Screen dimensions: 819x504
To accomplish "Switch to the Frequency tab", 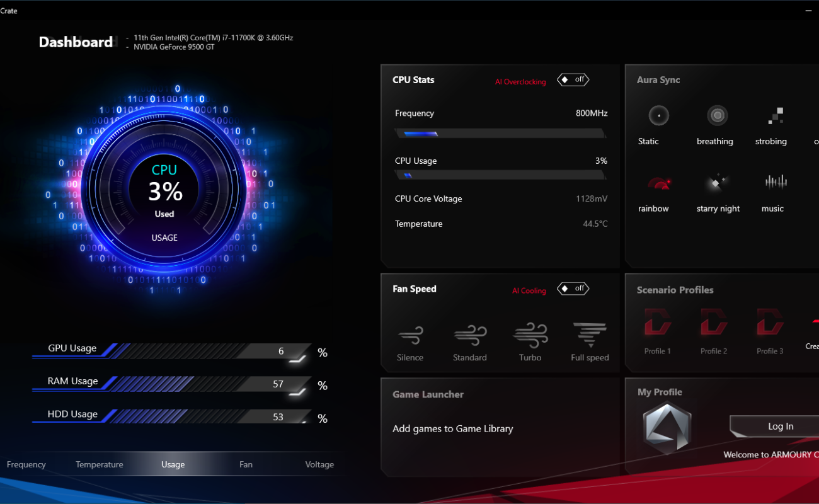I will pos(26,465).
